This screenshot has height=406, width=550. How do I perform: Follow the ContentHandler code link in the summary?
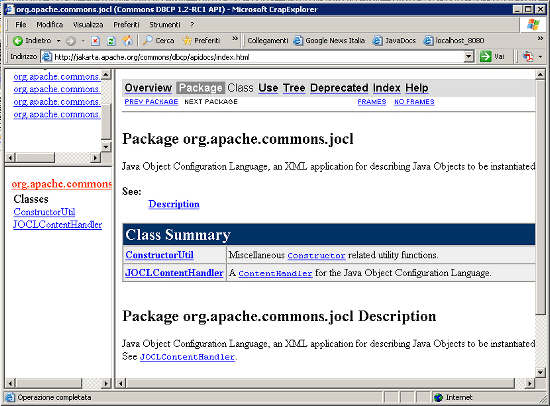[x=275, y=273]
